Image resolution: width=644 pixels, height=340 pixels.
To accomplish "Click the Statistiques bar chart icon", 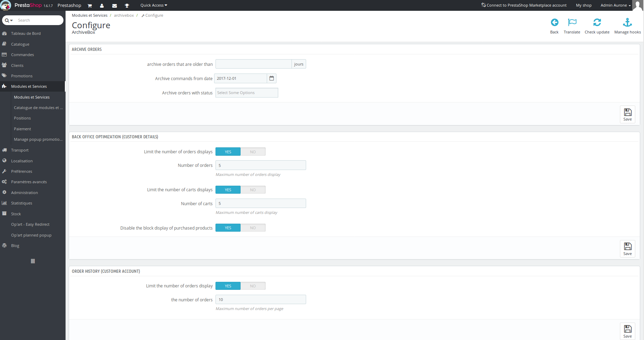I will coord(5,203).
